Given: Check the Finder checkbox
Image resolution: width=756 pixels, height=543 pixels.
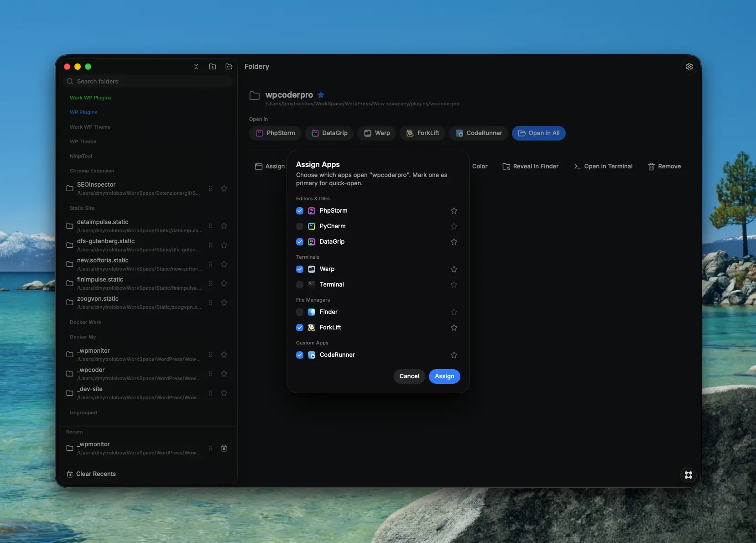Looking at the screenshot, I should (300, 312).
